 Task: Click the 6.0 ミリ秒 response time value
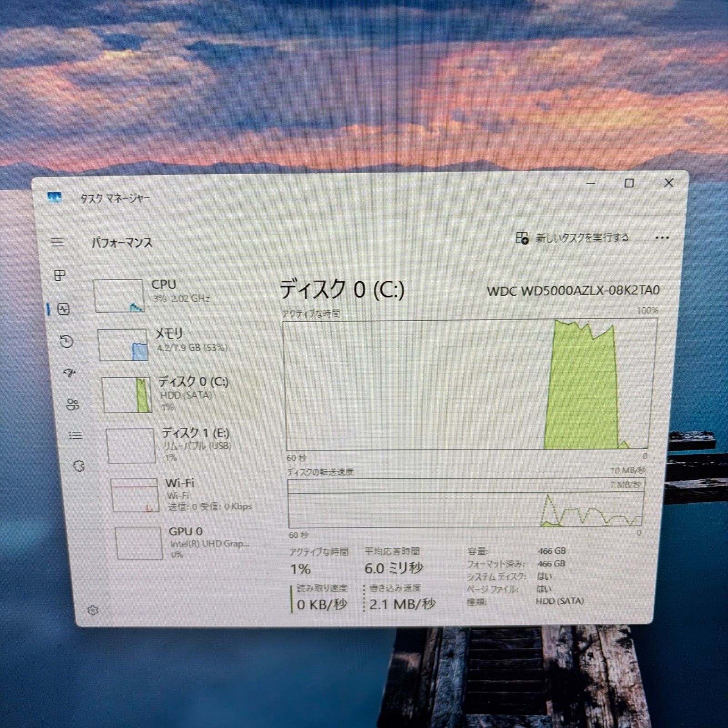[394, 568]
